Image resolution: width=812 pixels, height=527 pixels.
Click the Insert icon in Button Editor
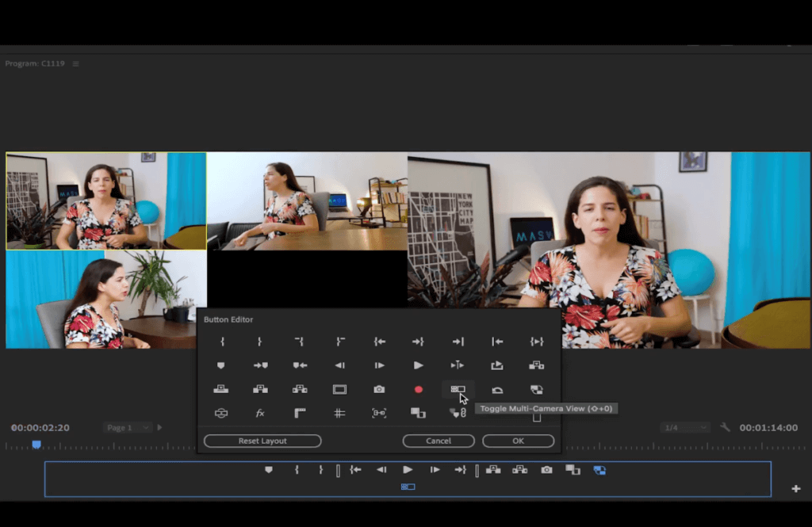pyautogui.click(x=538, y=365)
